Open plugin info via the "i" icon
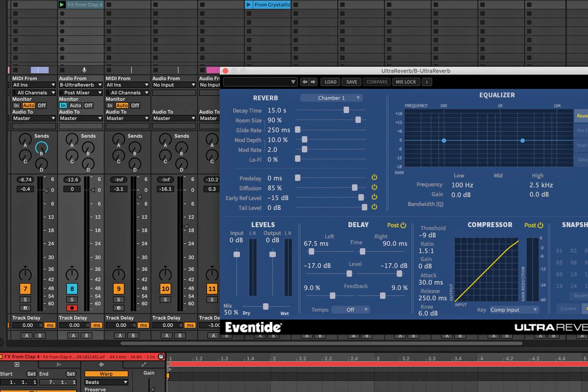Screen dimensions: 588x392 pyautogui.click(x=426, y=82)
